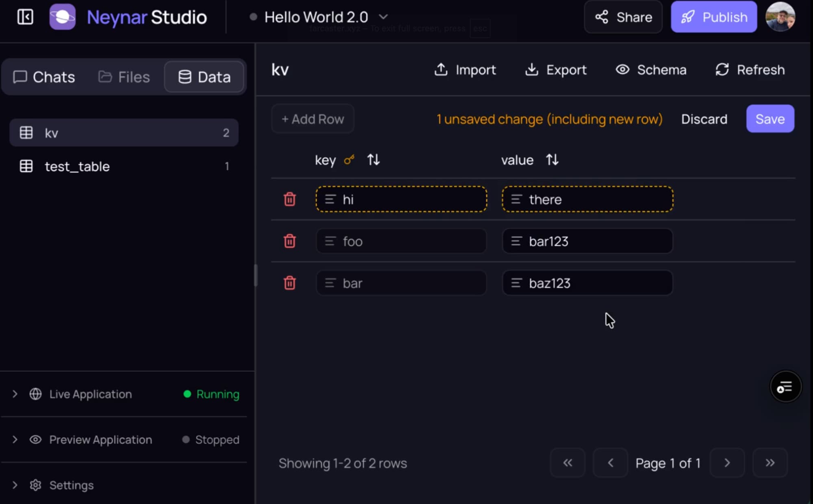Save the unsaved change

point(770,119)
